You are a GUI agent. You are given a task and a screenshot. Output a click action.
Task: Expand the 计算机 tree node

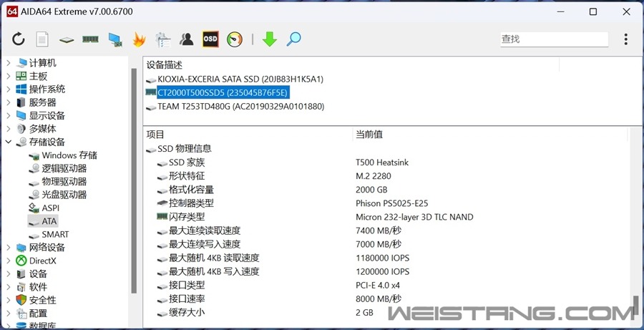(8, 63)
